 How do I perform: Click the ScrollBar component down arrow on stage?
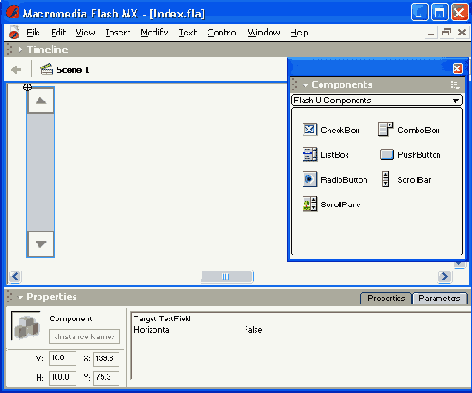pyautogui.click(x=41, y=244)
